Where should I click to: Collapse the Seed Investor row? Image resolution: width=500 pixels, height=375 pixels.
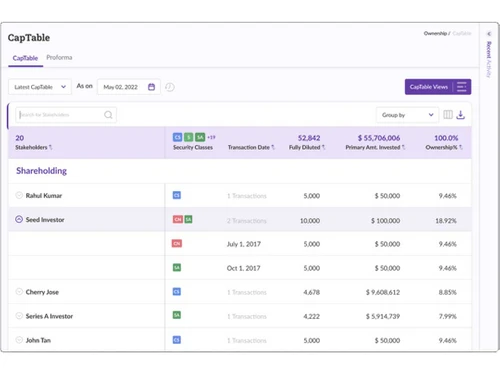pos(19,219)
